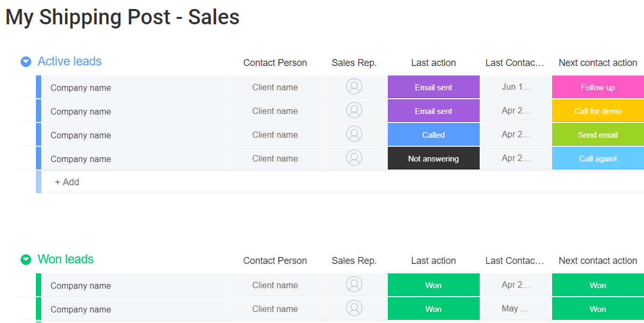The height and width of the screenshot is (323, 644).
Task: Collapse the Won leads group arrow
Action: click(26, 260)
